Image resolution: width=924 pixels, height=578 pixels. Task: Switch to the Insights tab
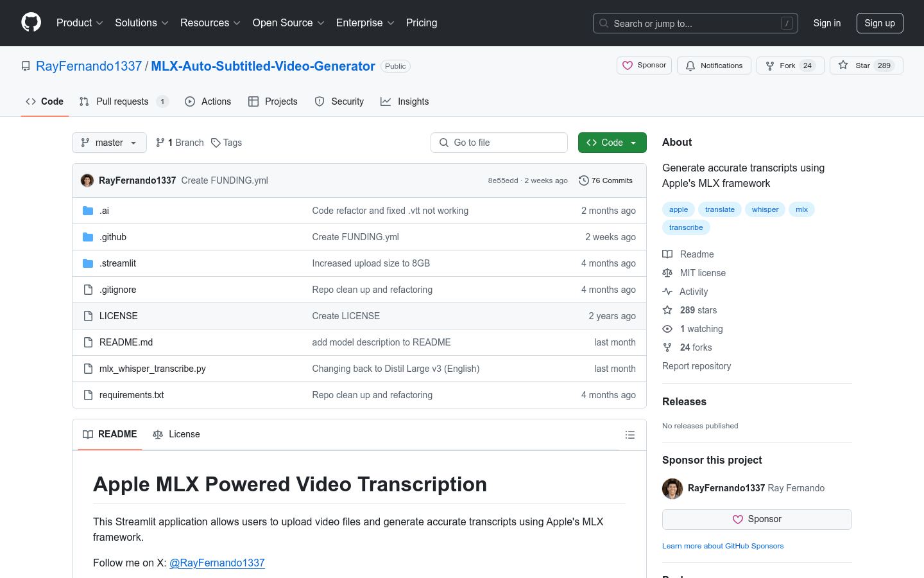[x=405, y=101]
